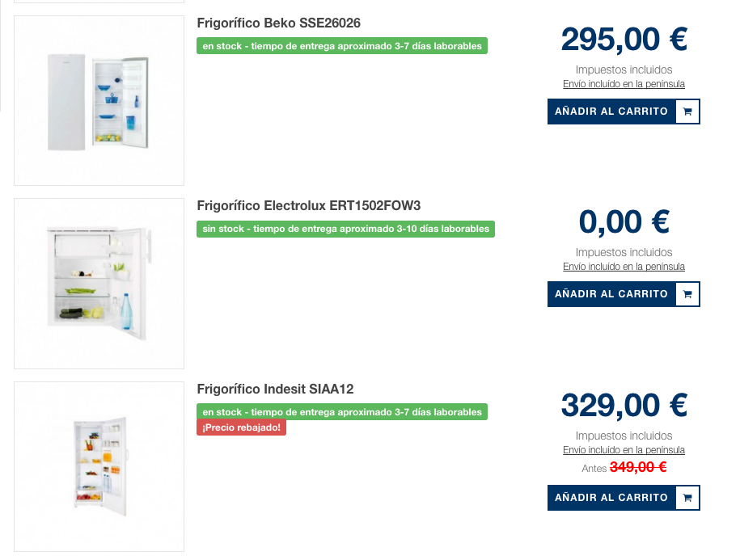Open Electrolux ERT1502FOW3 product thumbnail
This screenshot has height=560, width=740.
(99, 284)
